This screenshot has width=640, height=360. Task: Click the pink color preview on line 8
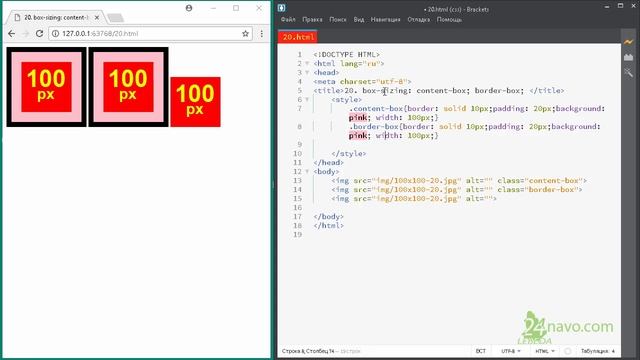[x=358, y=136]
